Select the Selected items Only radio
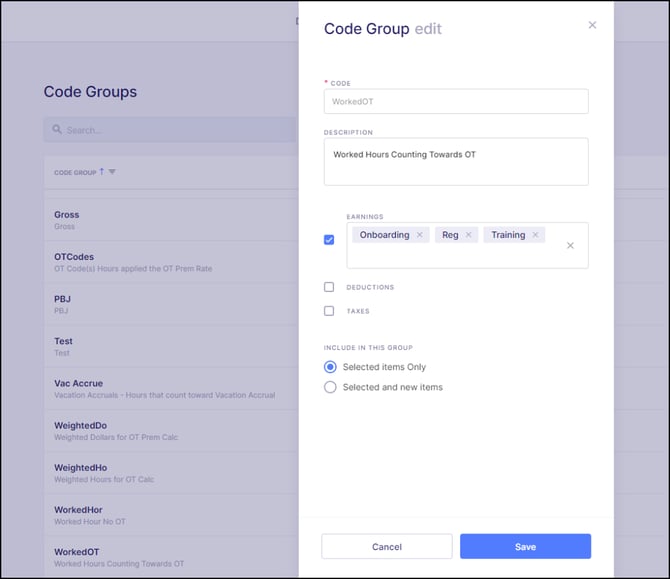 330,367
